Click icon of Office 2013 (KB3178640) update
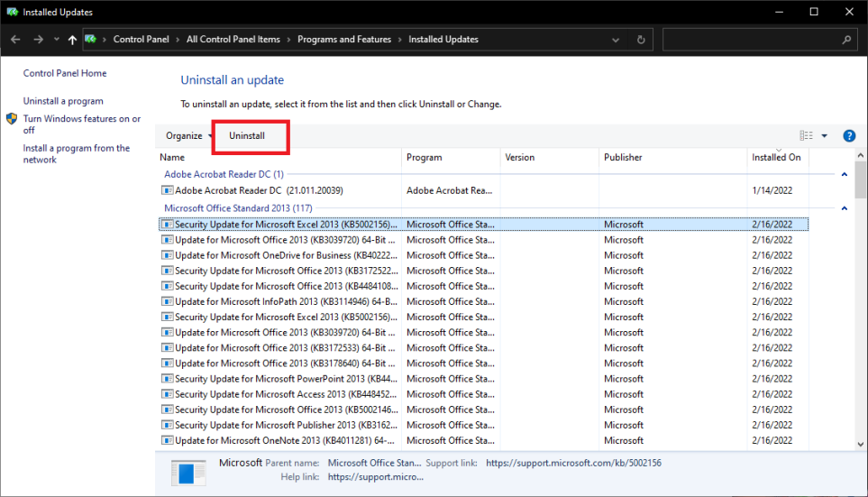This screenshot has height=497, width=868. pos(167,364)
